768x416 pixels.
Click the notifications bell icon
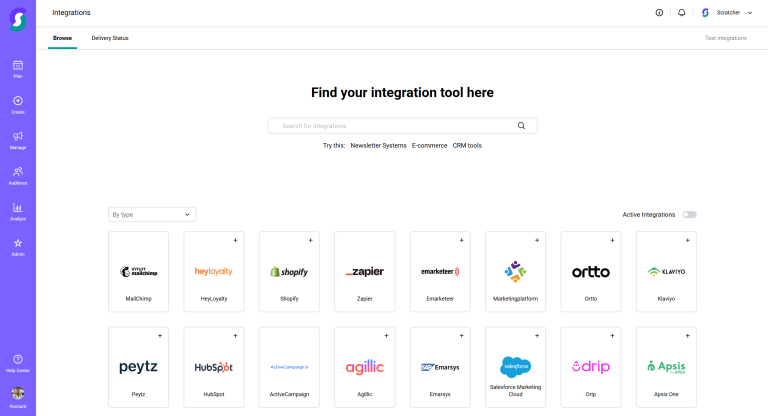(682, 13)
